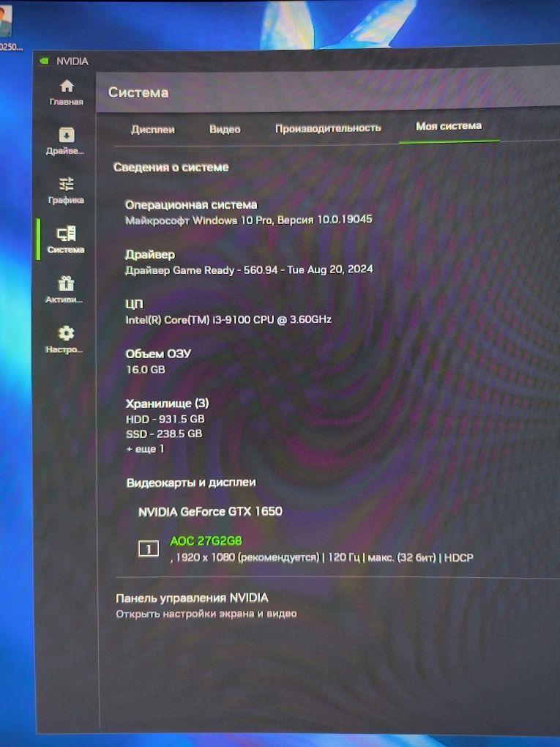Click the 16.0 GB RAM value
This screenshot has width=560, height=747.
(x=146, y=369)
